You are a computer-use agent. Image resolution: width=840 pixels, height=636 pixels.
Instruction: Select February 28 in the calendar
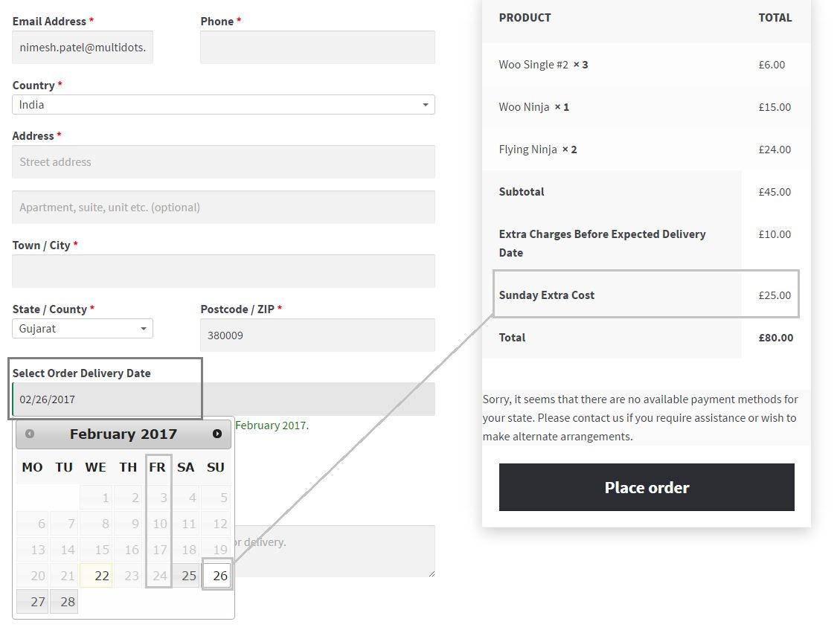tap(64, 602)
